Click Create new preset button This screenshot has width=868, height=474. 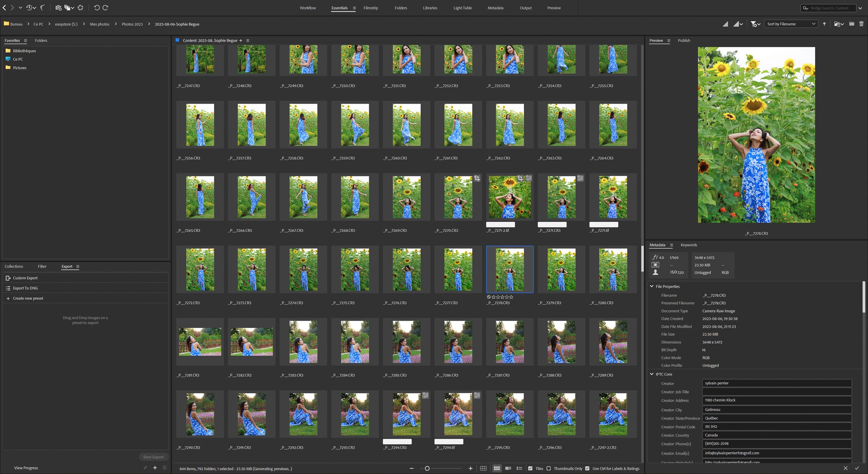28,298
